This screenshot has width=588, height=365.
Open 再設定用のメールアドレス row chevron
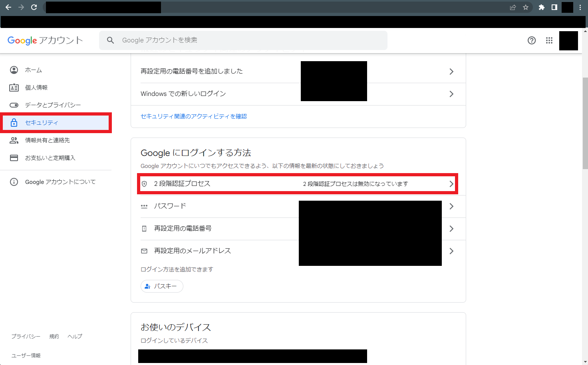click(451, 251)
